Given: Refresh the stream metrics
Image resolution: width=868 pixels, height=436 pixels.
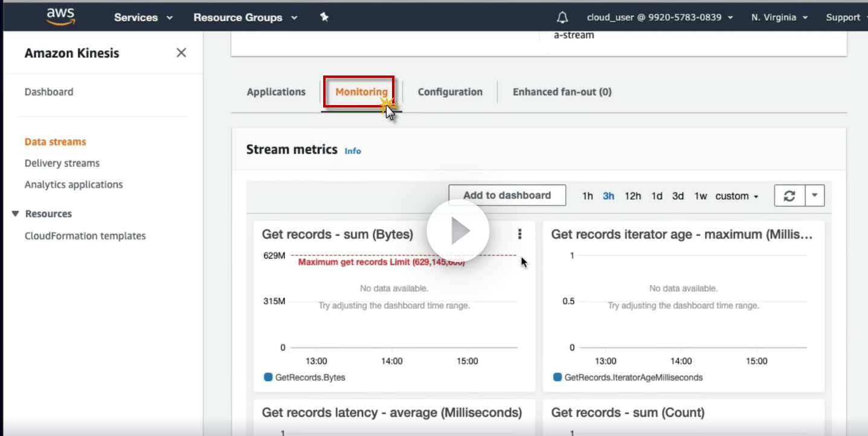Looking at the screenshot, I should (789, 196).
